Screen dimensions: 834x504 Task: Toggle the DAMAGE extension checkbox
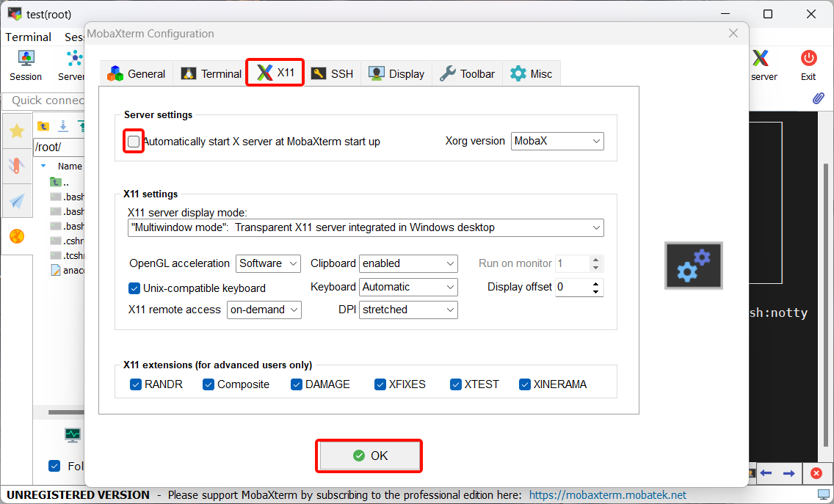tap(297, 384)
